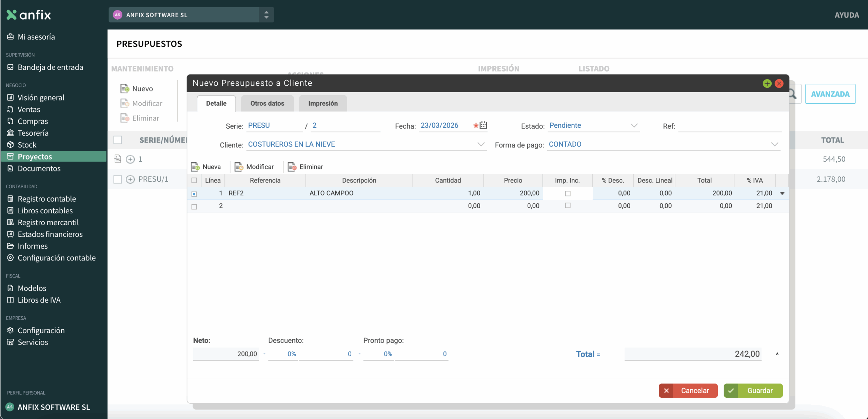This screenshot has width=868, height=419.
Task: Expand the Cliente dropdown list
Action: pyautogui.click(x=480, y=144)
